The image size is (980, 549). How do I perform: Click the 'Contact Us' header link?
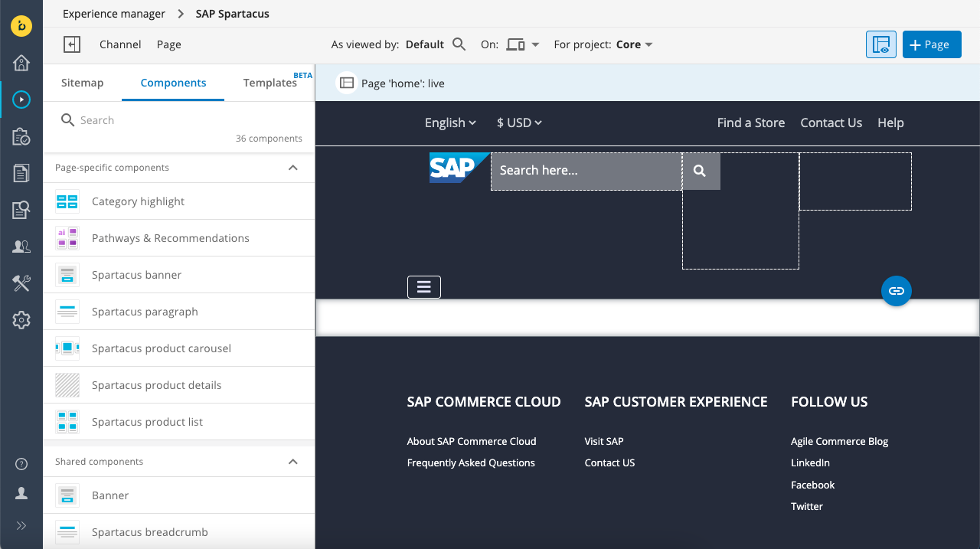[x=831, y=123]
